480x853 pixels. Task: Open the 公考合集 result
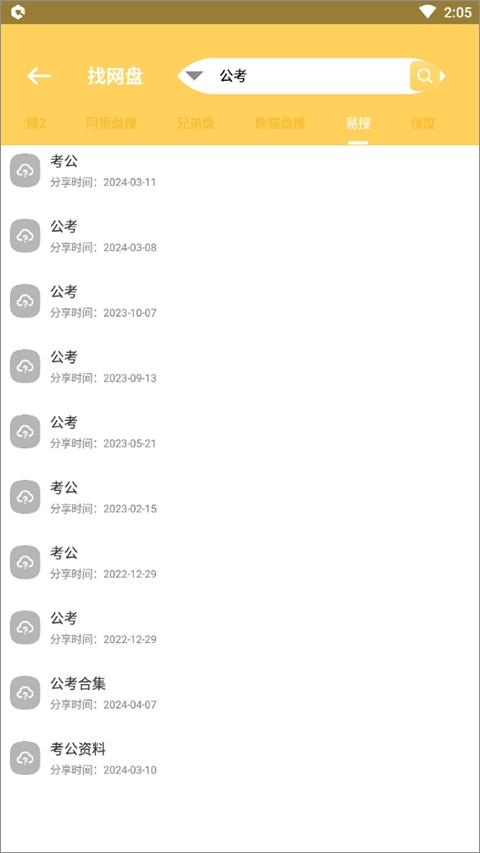240,693
